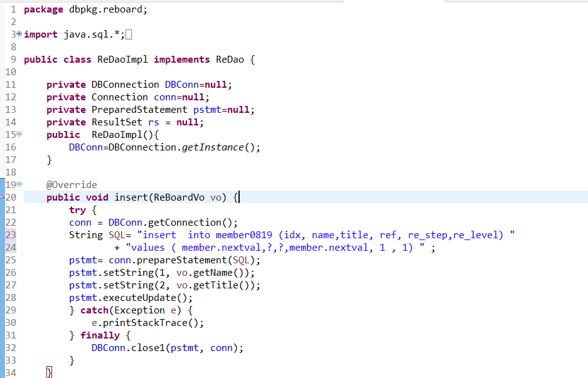
Task: Click the rs field name on line 14
Action: (x=154, y=122)
